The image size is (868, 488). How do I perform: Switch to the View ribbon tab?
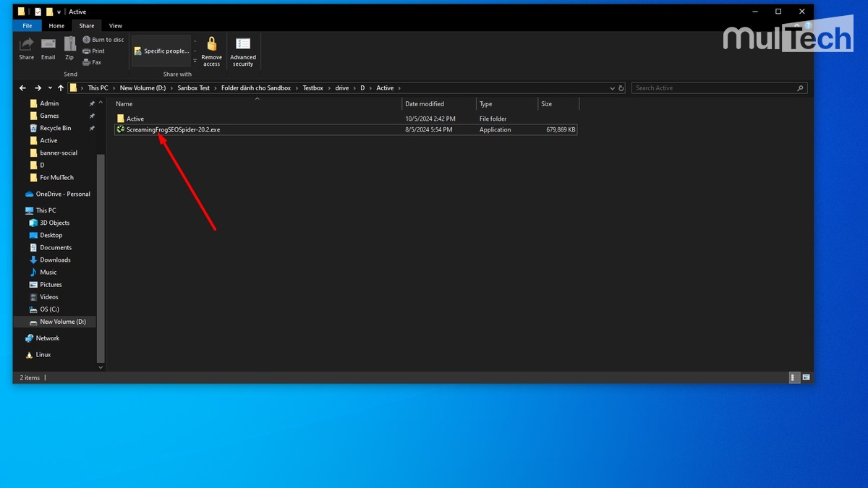115,25
